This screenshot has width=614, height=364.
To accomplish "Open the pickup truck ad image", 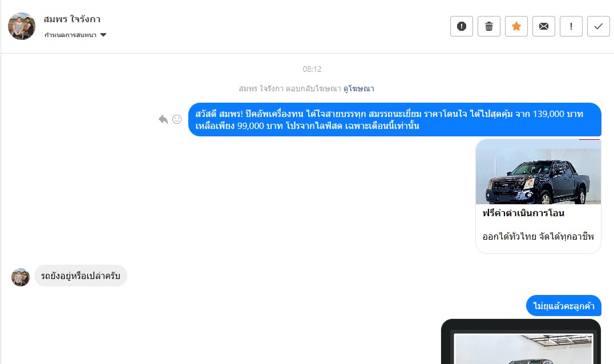I will click(538, 171).
